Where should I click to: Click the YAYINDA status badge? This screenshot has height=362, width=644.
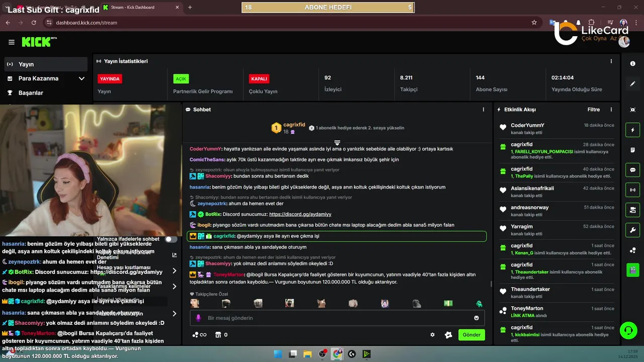tap(110, 79)
